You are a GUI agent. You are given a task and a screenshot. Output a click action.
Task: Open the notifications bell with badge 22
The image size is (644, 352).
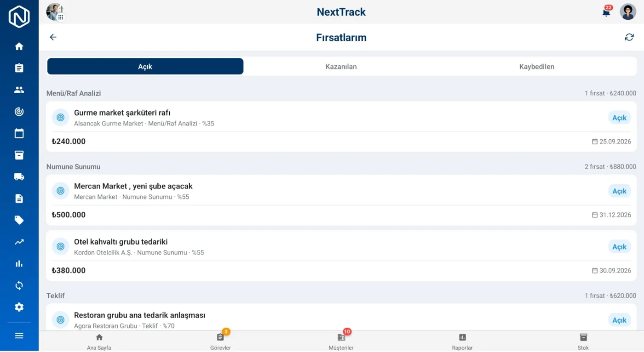pos(607,12)
